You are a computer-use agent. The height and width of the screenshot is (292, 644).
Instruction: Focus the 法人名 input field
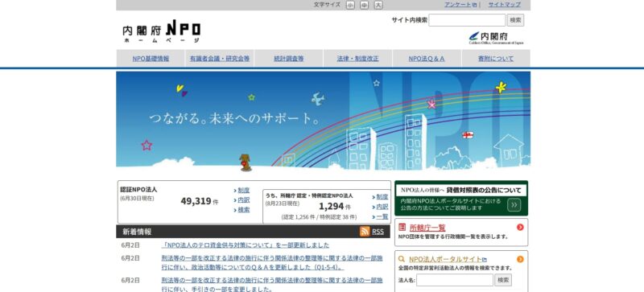point(455,280)
